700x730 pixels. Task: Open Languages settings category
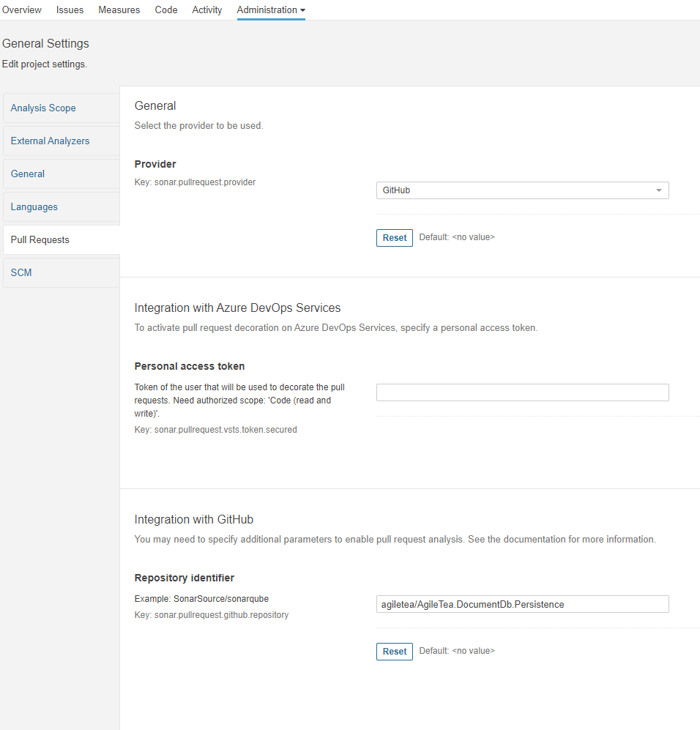tap(62, 207)
